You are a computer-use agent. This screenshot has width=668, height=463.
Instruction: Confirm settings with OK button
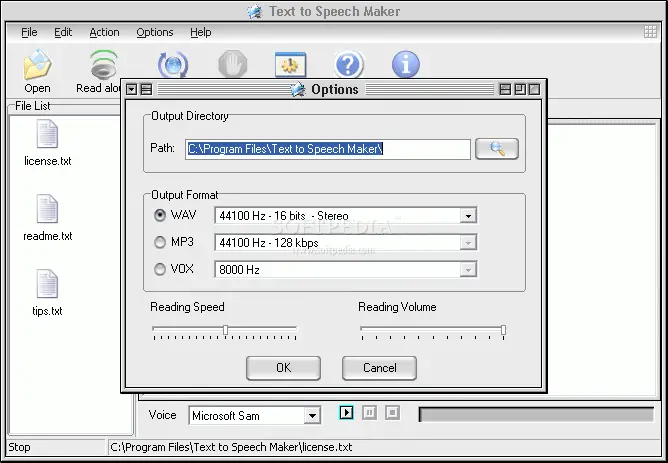[x=283, y=368]
